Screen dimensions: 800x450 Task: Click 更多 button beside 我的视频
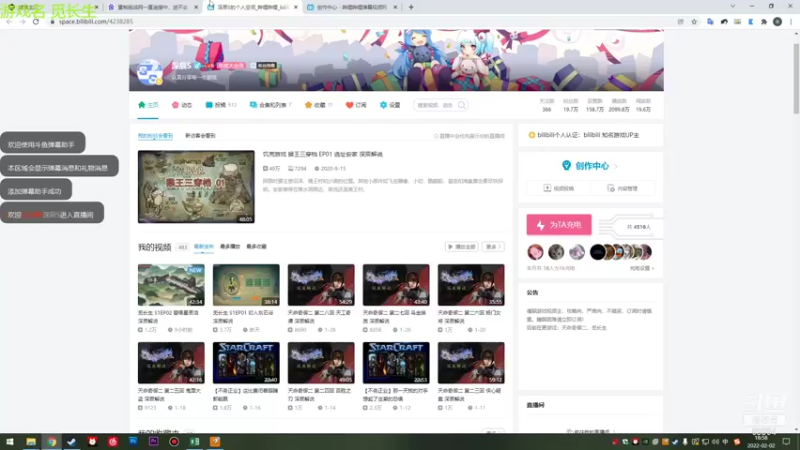(x=493, y=247)
